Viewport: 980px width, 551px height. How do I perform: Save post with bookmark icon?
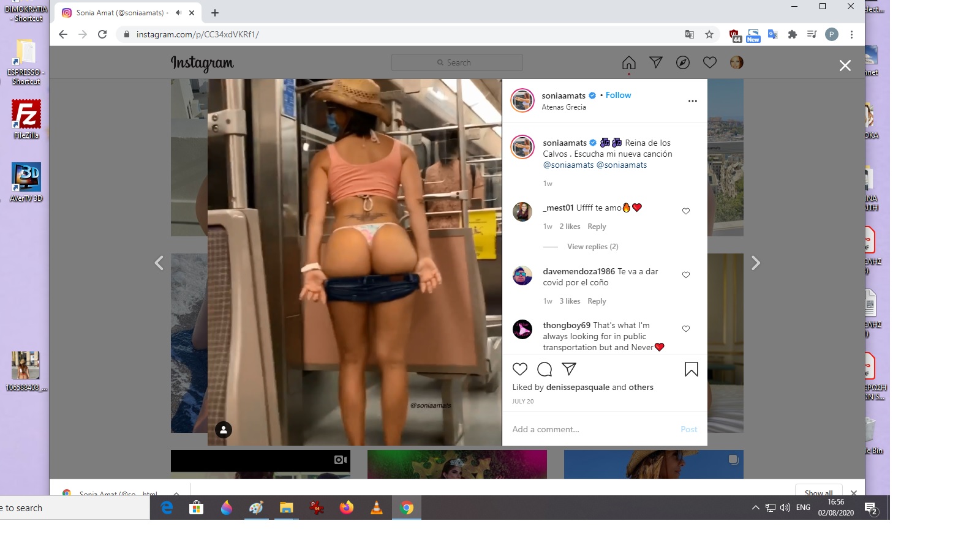691,369
